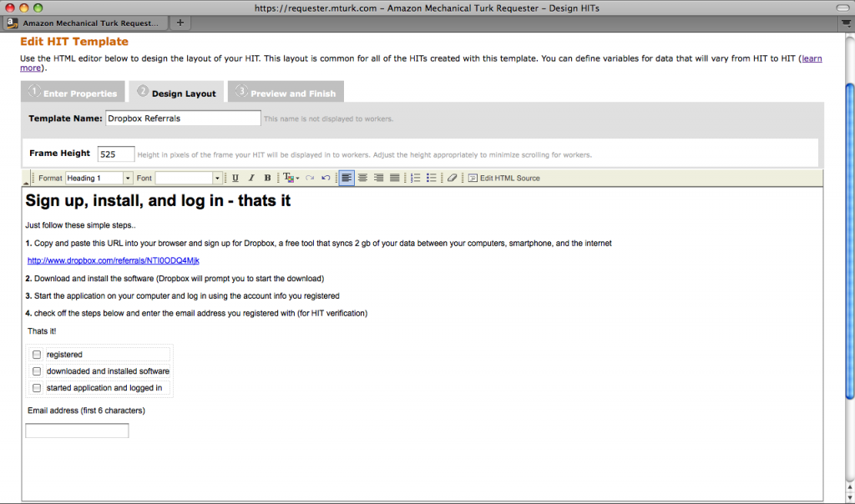Screen dimensions: 855x504
Task: Collapse the editor toolbar with small arrow
Action: click(x=26, y=183)
